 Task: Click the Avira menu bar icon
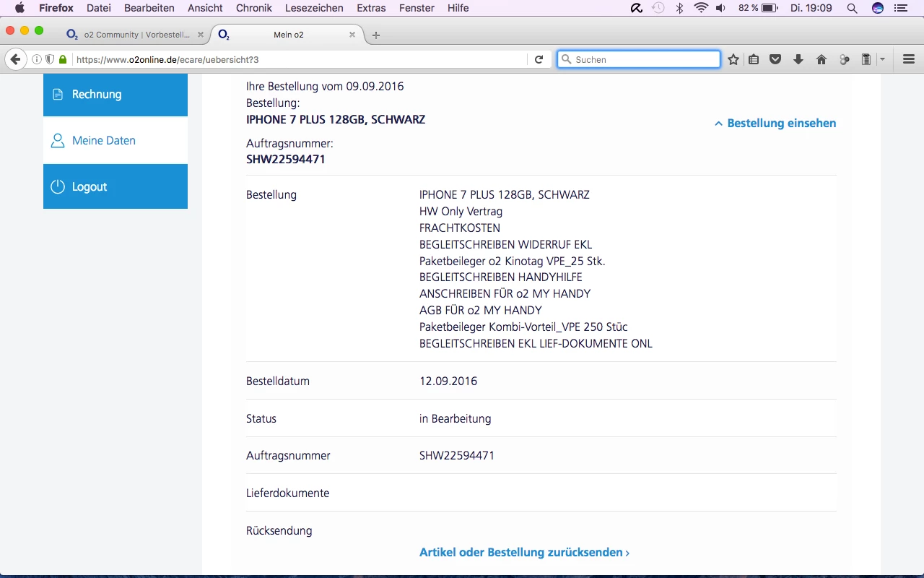636,8
